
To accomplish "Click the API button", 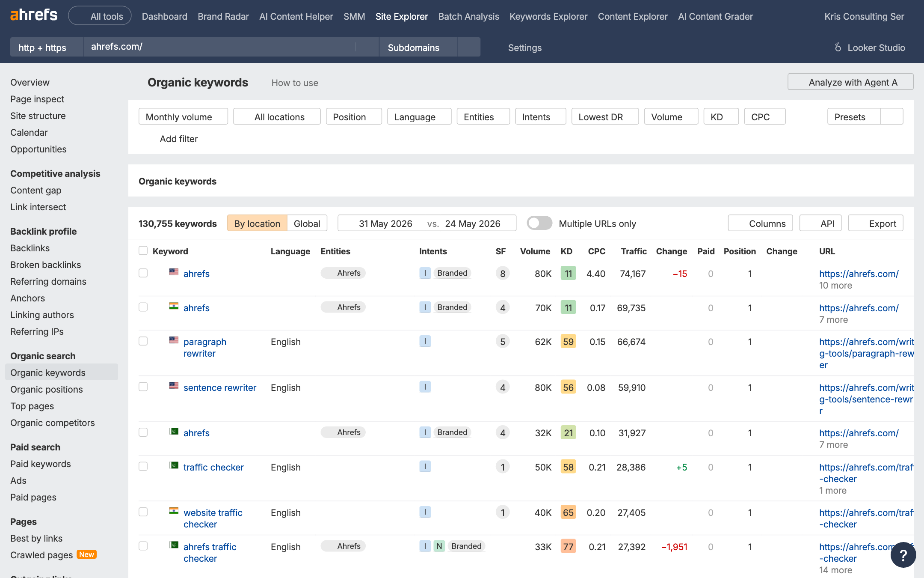I will click(820, 223).
